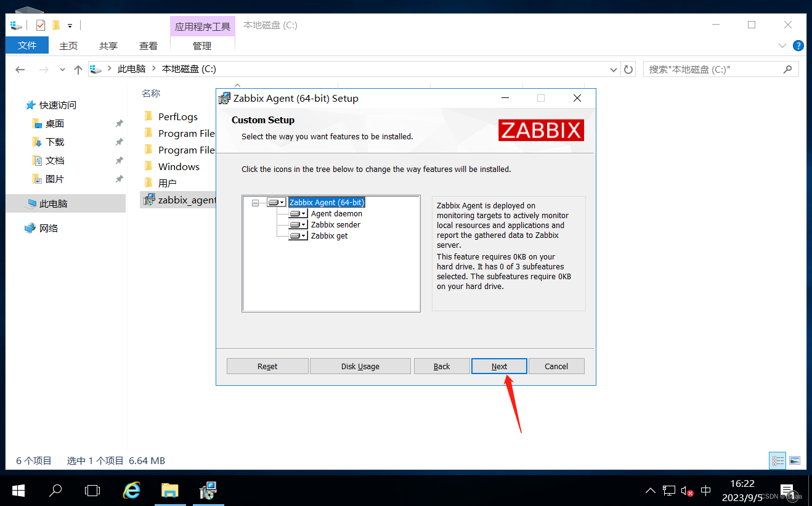Navigate back in File Explorer
The image size is (812, 506).
20,70
